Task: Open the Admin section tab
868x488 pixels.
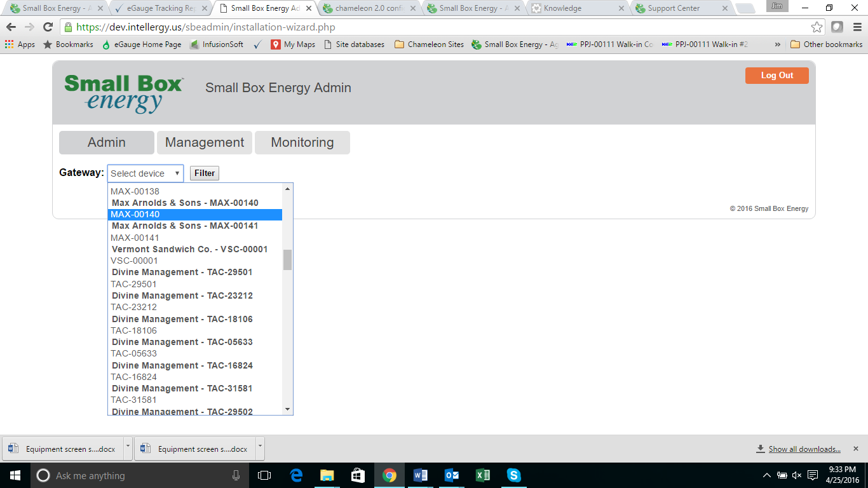Action: click(107, 142)
